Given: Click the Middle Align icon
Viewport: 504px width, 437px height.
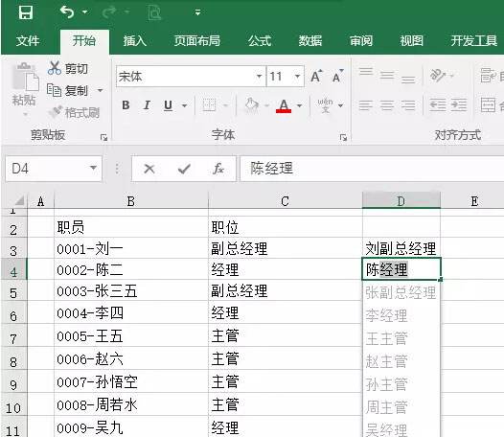Looking at the screenshot, I should pyautogui.click(x=387, y=76).
